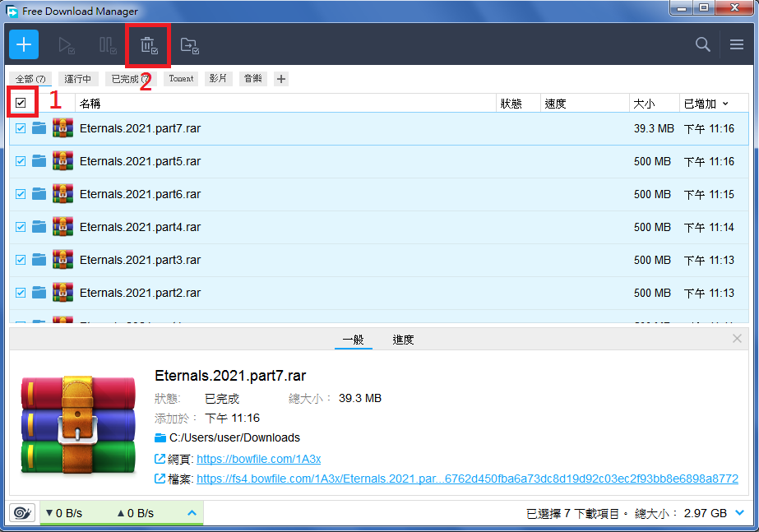This screenshot has height=532, width=759.
Task: Switch to the 進度 details tab
Action: pos(403,340)
